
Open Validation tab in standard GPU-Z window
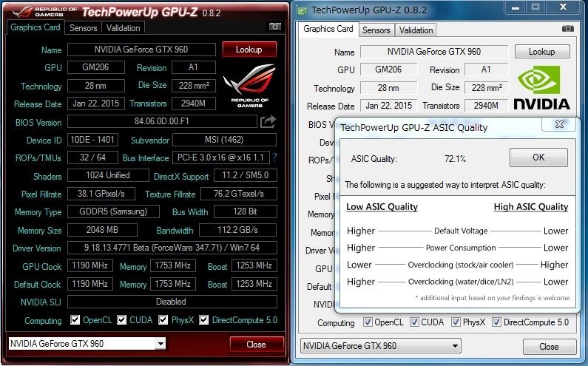[x=416, y=30]
